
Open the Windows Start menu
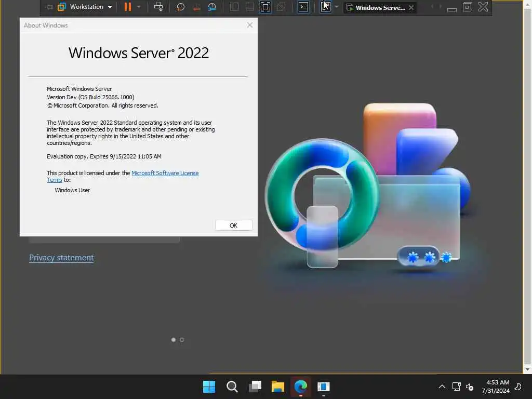pyautogui.click(x=209, y=387)
